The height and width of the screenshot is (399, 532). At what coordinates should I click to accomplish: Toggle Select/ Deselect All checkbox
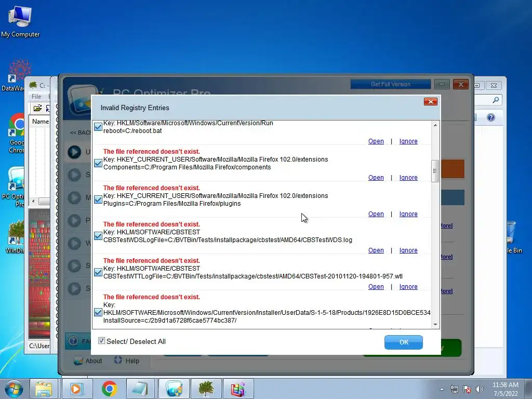101,341
